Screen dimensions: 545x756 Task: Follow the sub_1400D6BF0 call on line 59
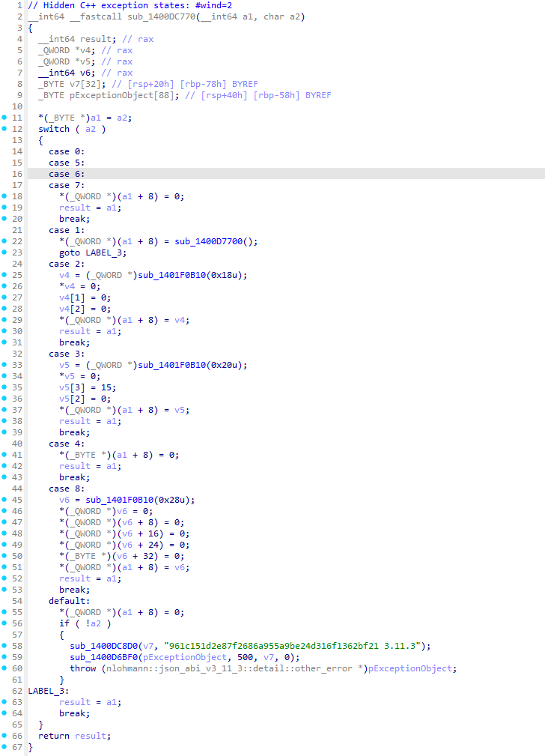point(104,657)
